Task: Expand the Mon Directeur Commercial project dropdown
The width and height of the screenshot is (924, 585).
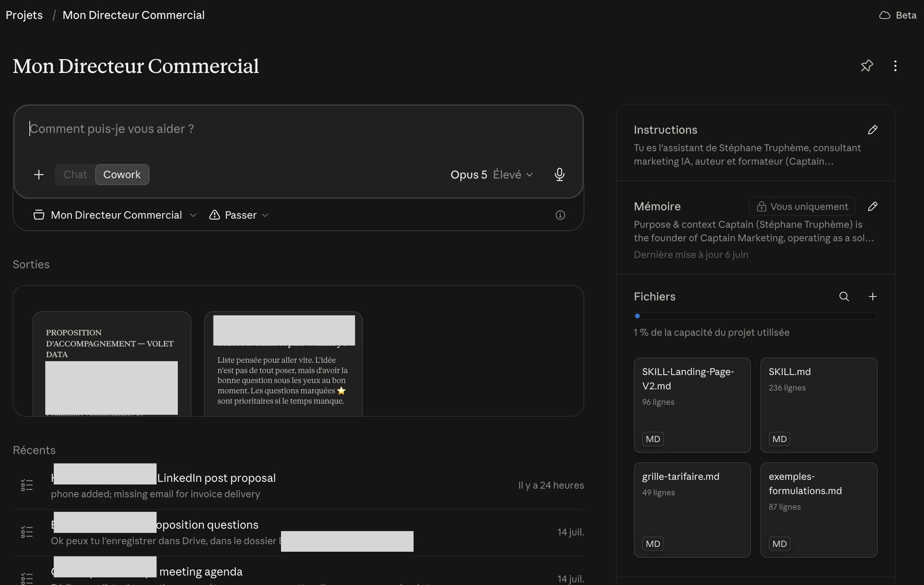Action: 115,215
